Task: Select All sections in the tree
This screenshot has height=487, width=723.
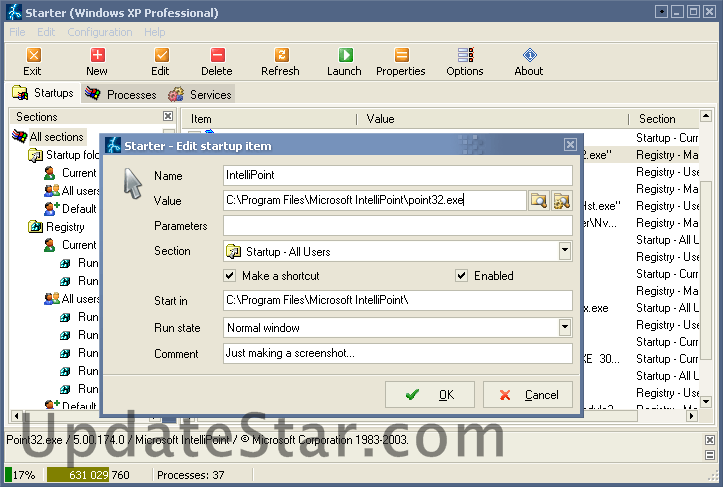Action: click(57, 137)
